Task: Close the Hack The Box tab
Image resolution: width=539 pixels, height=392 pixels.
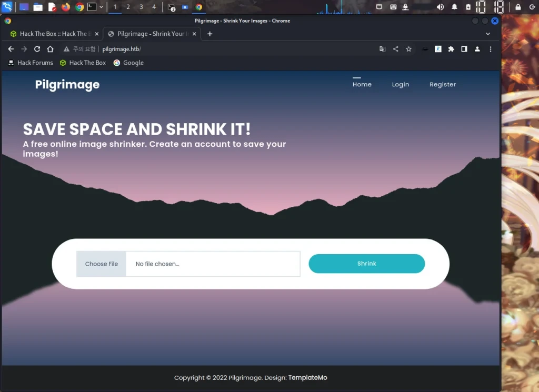Action: click(97, 34)
